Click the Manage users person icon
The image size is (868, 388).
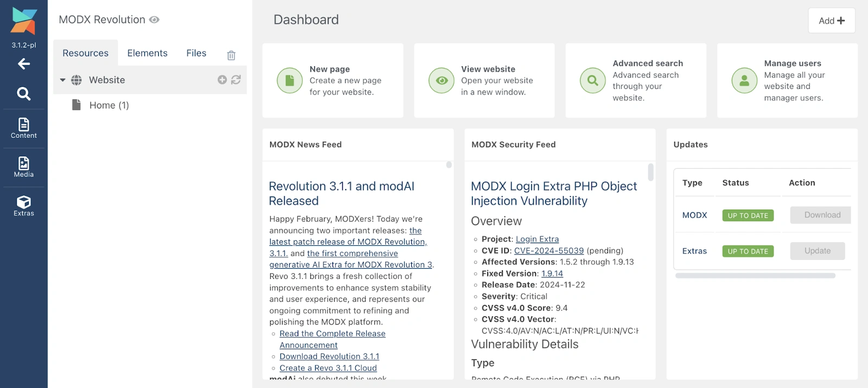click(744, 81)
